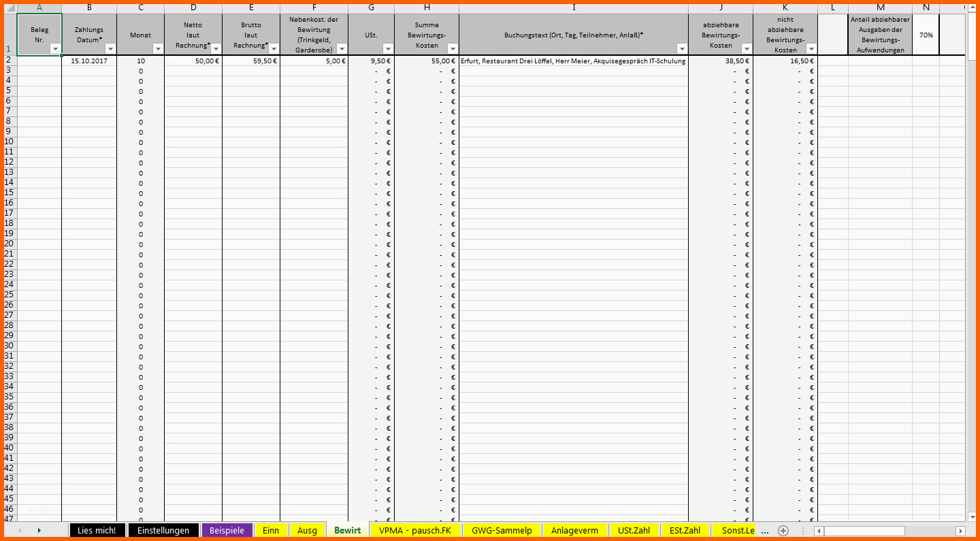Select the empty Beleg Nr. cell in row 2
The width and height of the screenshot is (980, 541).
click(39, 61)
